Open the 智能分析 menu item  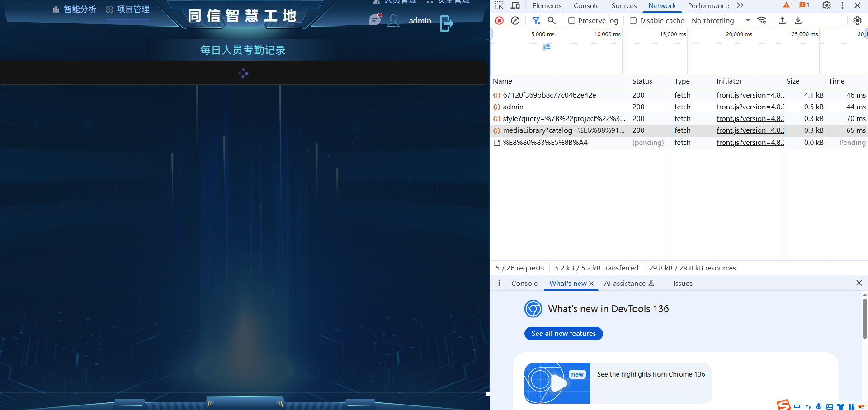click(x=75, y=9)
